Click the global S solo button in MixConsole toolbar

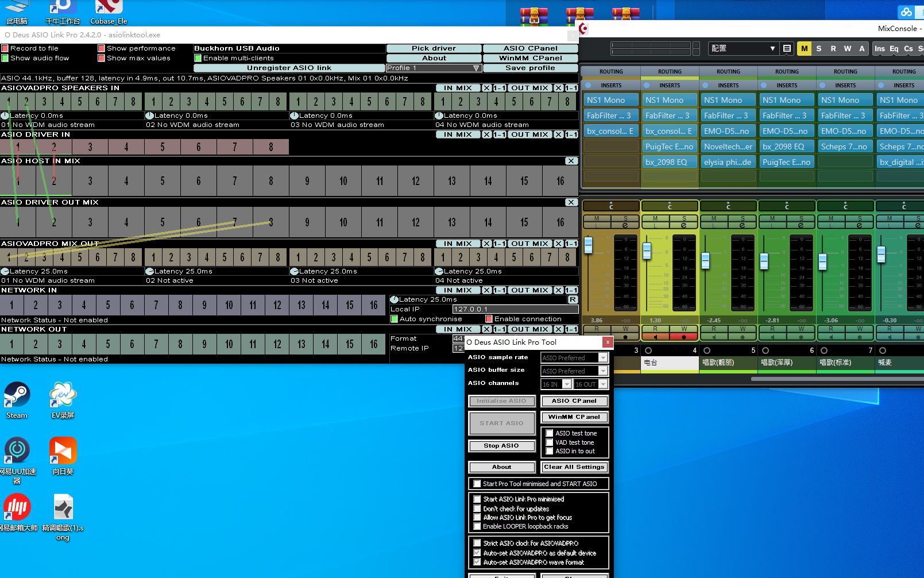click(x=819, y=49)
